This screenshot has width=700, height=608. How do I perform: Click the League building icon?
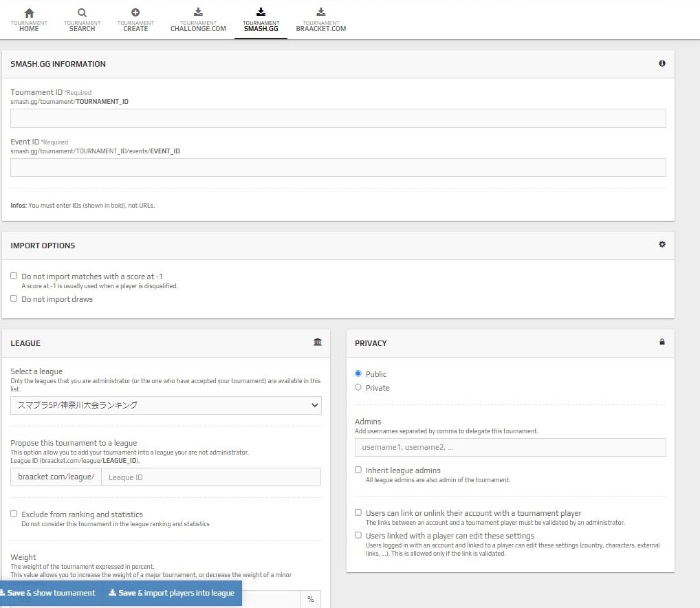318,342
